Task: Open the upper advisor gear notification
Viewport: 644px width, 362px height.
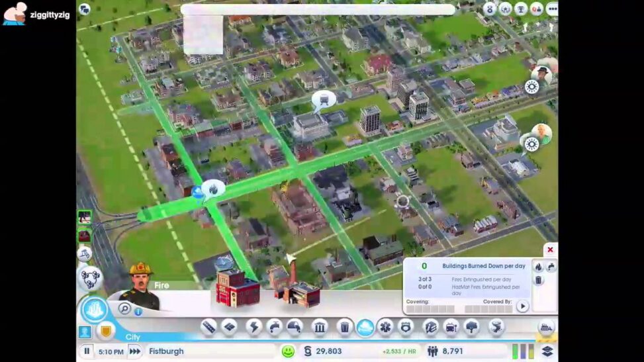Action: tap(531, 87)
